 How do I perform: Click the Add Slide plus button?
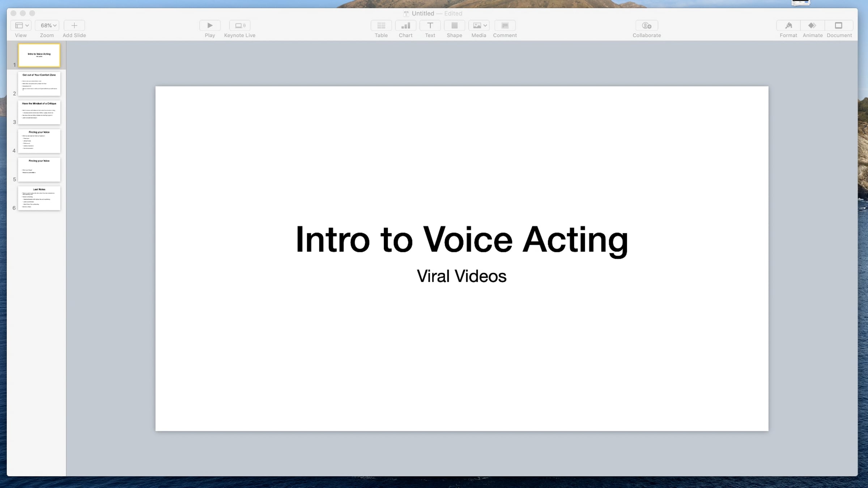74,25
